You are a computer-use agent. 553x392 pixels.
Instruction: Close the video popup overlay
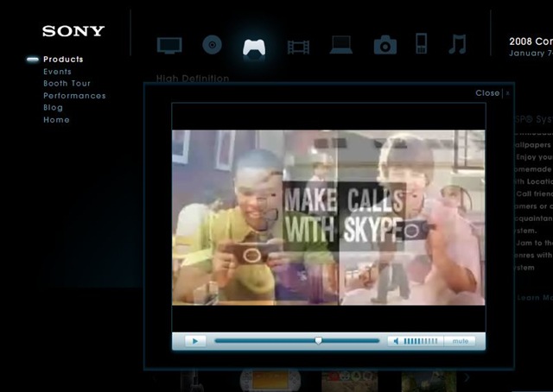[491, 93]
